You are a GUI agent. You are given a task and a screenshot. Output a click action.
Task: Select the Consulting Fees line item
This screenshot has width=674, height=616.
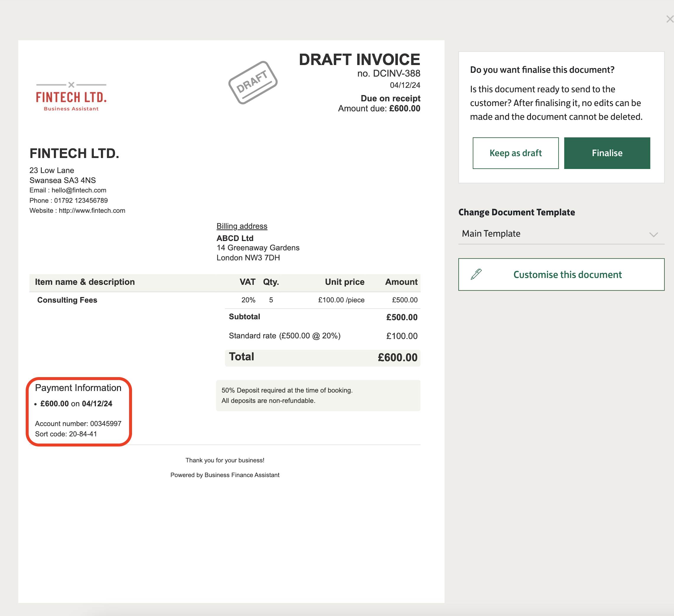pyautogui.click(x=67, y=300)
